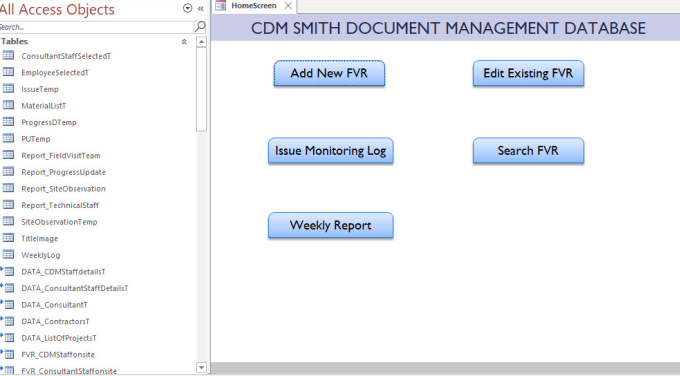Generate the Weekly Report

click(x=330, y=226)
